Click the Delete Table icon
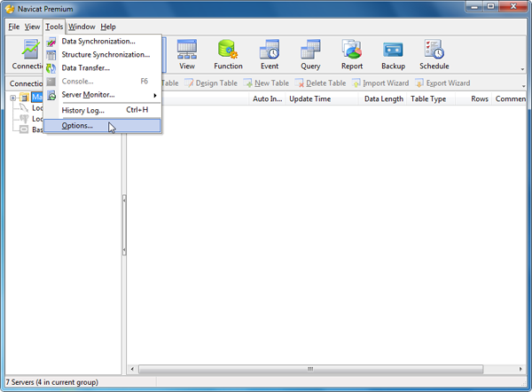Image resolution: width=532 pixels, height=392 pixels. coord(300,82)
